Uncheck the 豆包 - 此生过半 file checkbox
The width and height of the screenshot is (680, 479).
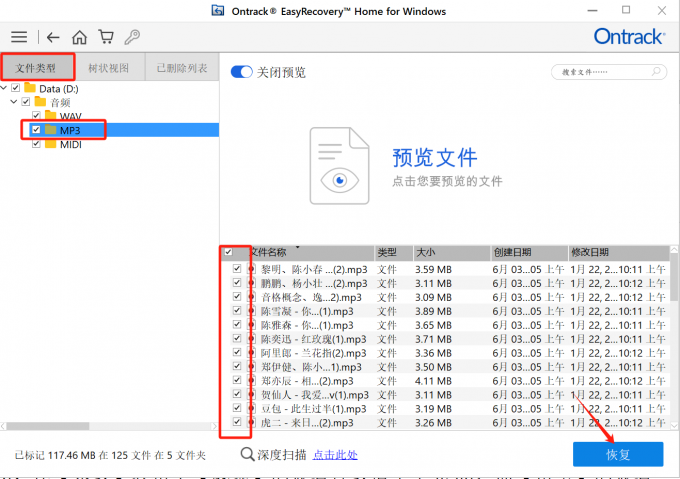pos(237,407)
